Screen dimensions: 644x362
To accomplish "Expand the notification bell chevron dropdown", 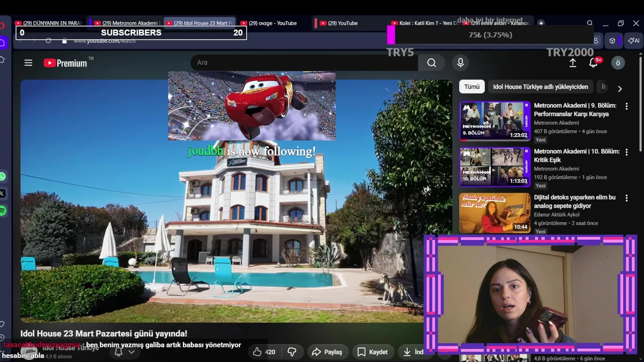I will 131,352.
